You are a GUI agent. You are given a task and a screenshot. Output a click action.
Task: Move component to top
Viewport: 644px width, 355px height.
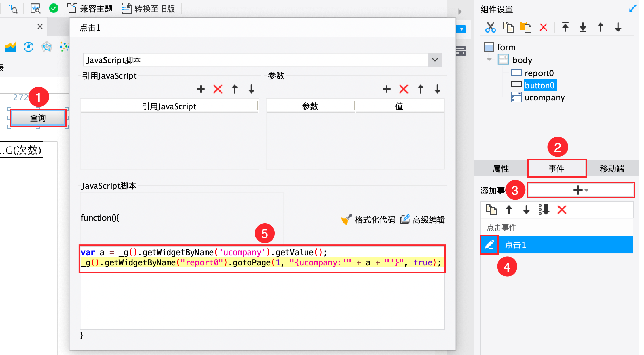pos(565,27)
